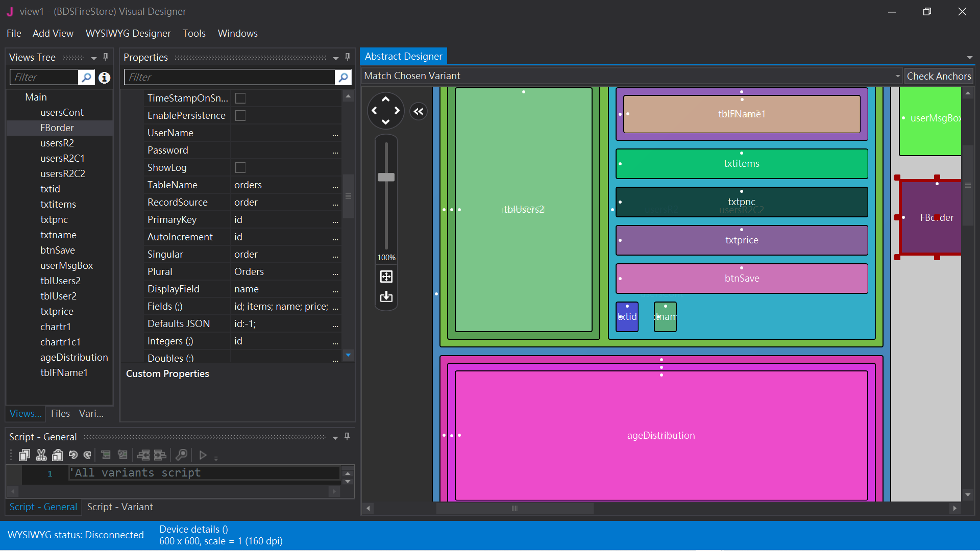The image size is (980, 551).
Task: Open the Properties panel options arrow
Action: click(x=335, y=58)
